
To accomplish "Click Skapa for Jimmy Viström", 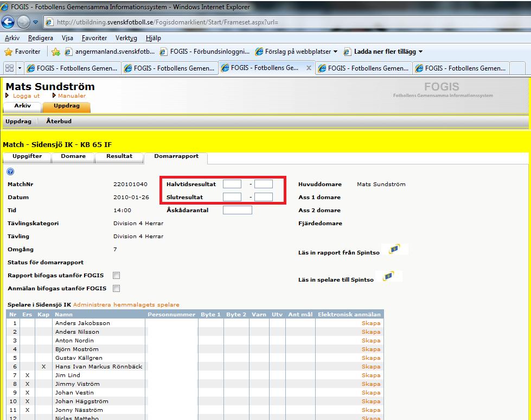I will click(x=371, y=384).
